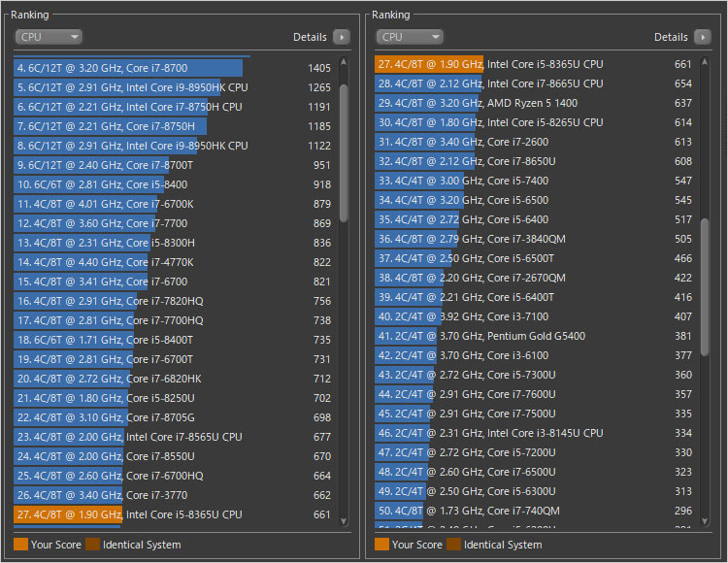This screenshot has width=728, height=563.
Task: Select the rank 39 Core i5-6400T row
Action: (x=534, y=297)
